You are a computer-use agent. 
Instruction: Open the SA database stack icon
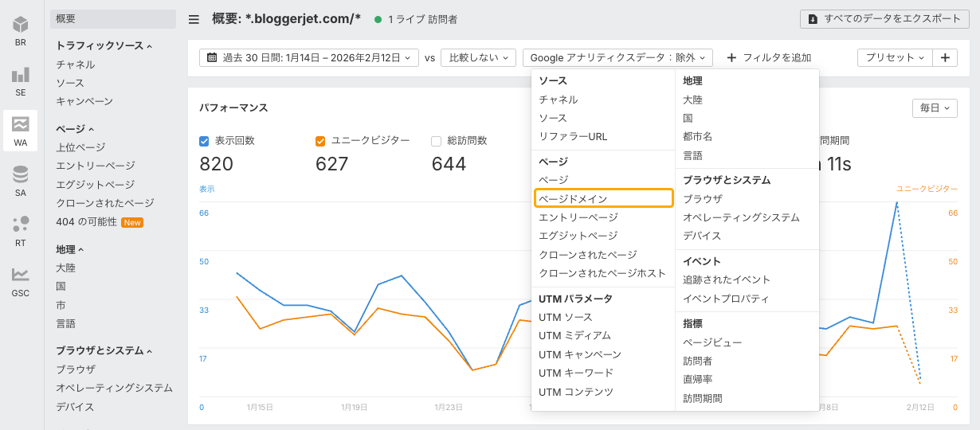(20, 181)
